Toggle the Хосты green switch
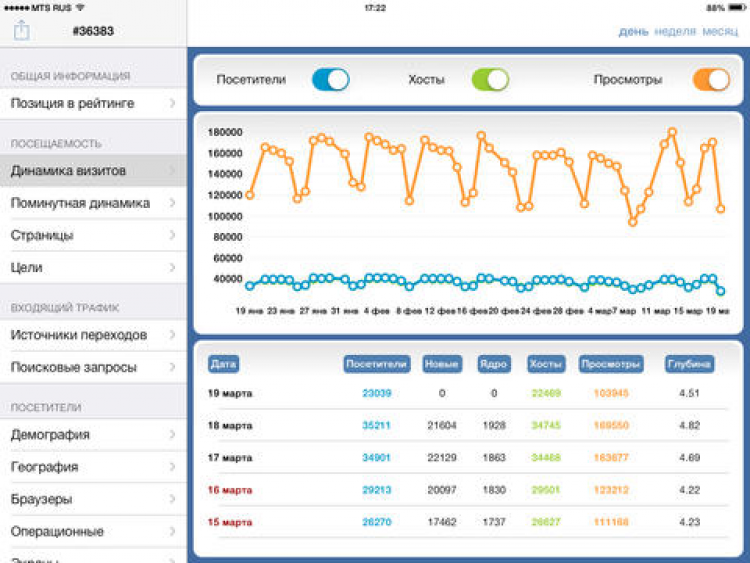Image resolution: width=750 pixels, height=563 pixels. click(x=490, y=79)
